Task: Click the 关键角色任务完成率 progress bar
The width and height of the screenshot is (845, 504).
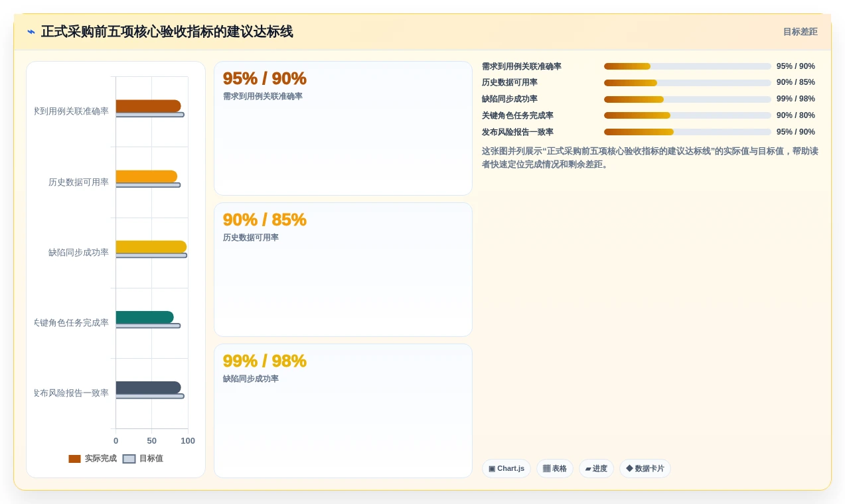Action: (x=688, y=115)
